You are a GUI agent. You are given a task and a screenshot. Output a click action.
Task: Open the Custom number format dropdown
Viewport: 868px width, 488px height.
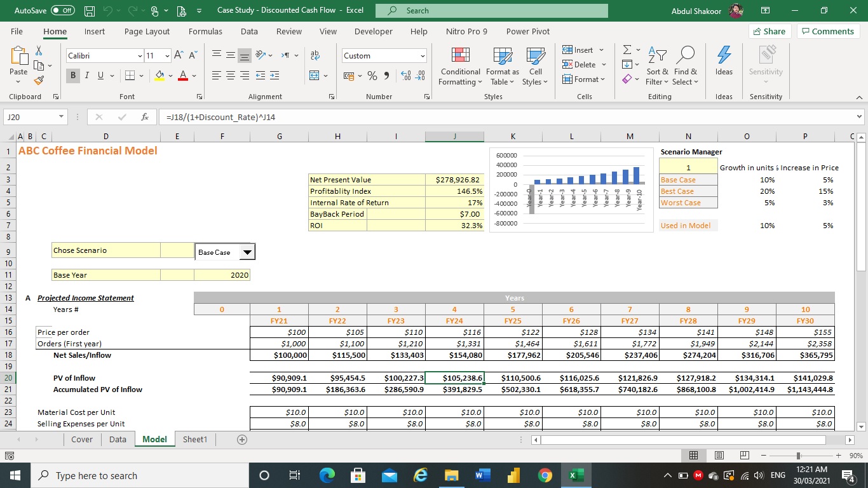[x=422, y=56]
